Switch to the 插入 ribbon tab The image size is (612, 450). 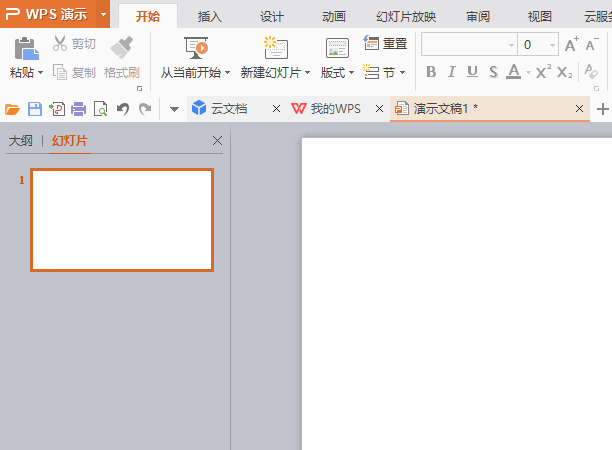[210, 17]
